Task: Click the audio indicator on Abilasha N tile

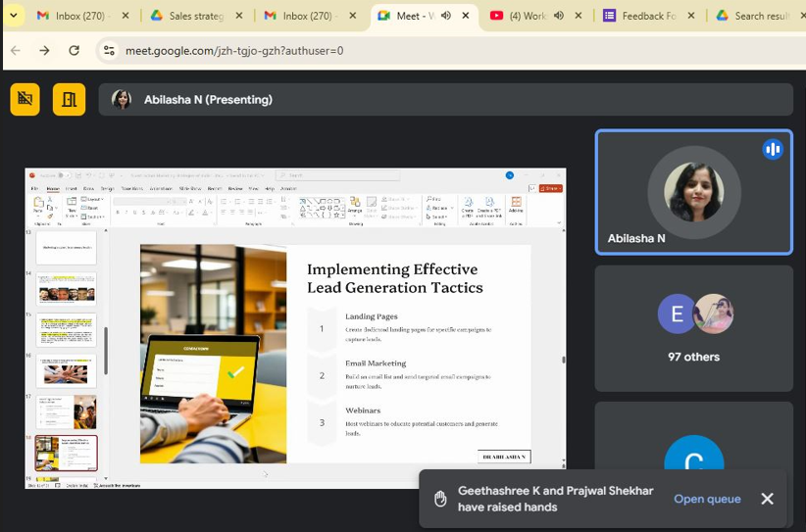Action: pos(773,150)
